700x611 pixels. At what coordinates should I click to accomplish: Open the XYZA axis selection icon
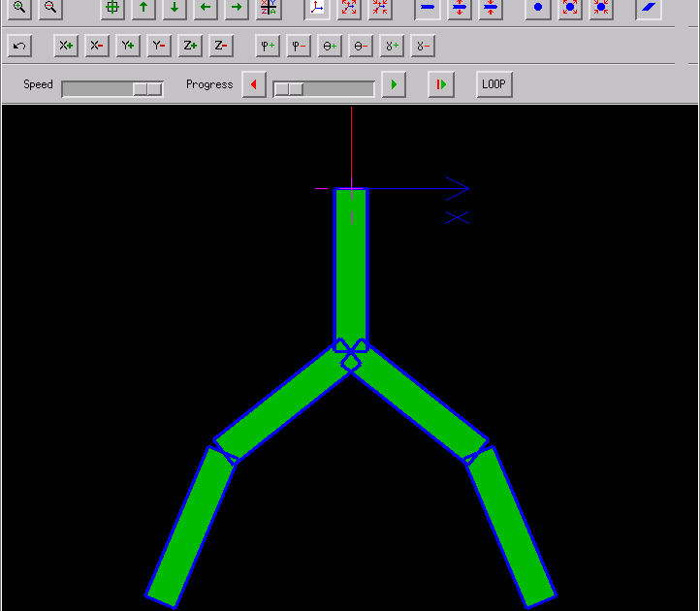(269, 8)
